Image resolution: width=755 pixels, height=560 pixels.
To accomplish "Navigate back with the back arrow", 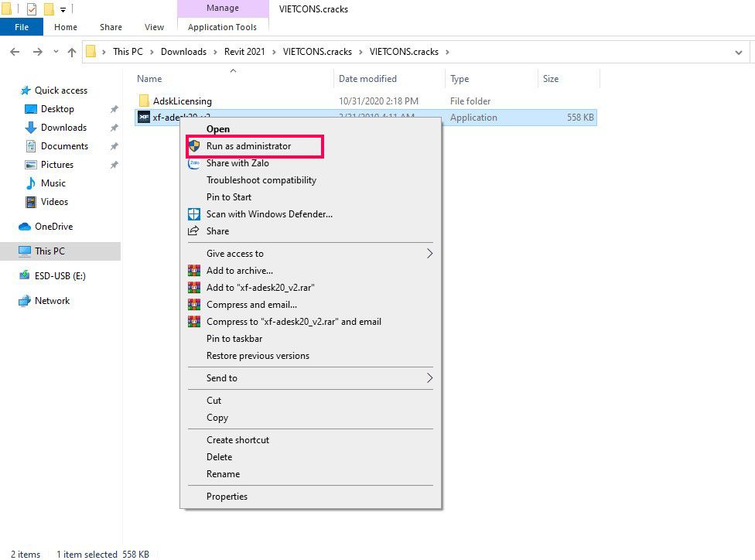I will pos(14,52).
